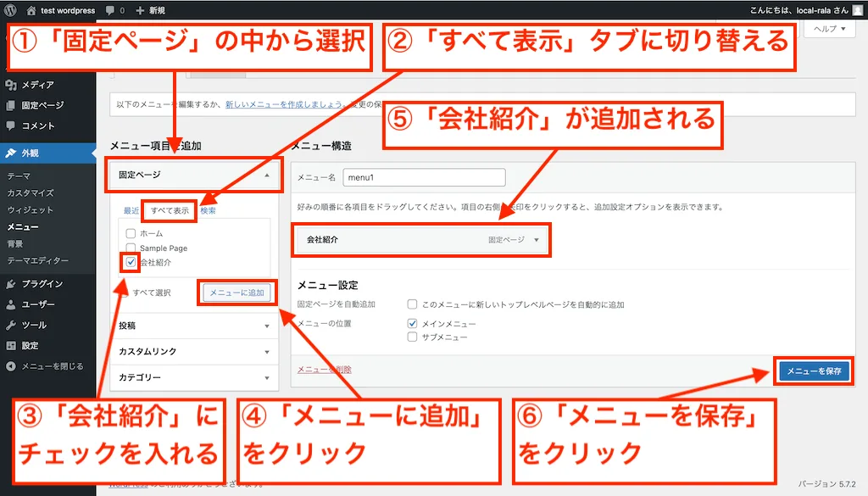Viewport: 868px width, 496px height.
Task: Open the comments bubble icon in admin bar
Action: click(x=110, y=10)
